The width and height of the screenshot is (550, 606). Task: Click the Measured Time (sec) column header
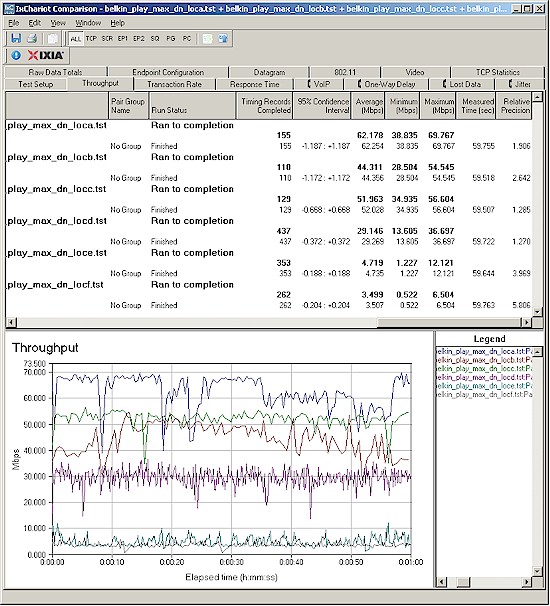tap(476, 106)
